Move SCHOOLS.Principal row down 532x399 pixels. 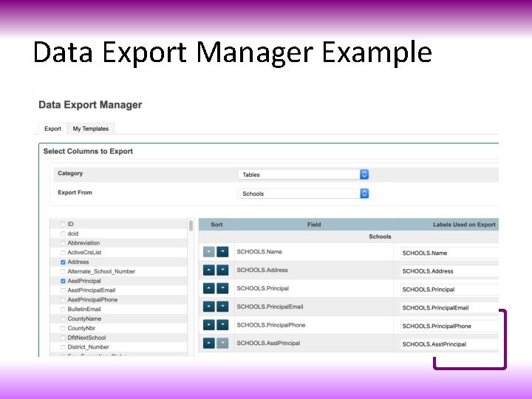point(222,288)
